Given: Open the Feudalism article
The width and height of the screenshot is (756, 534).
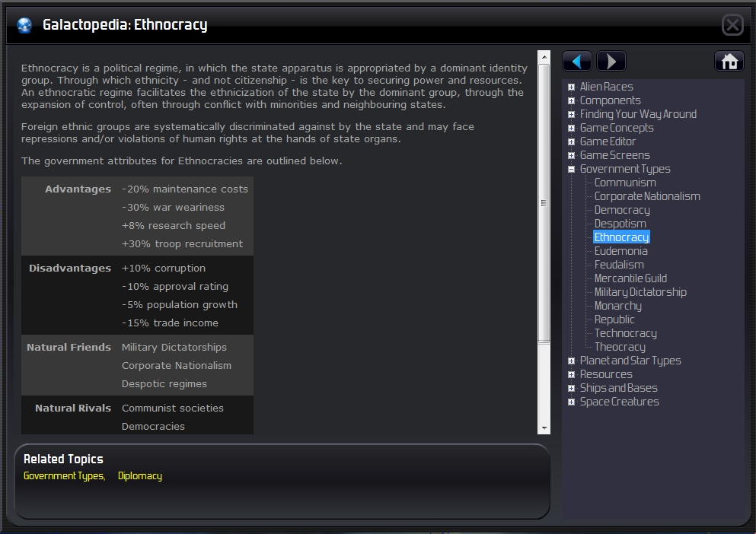Looking at the screenshot, I should tap(619, 264).
